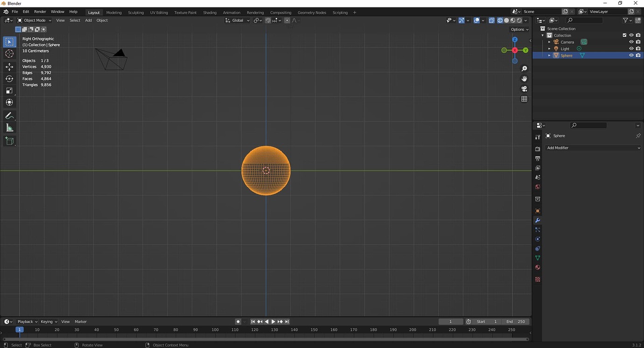Expand the Sphere item in the outliner
644x348 pixels.
coord(549,55)
